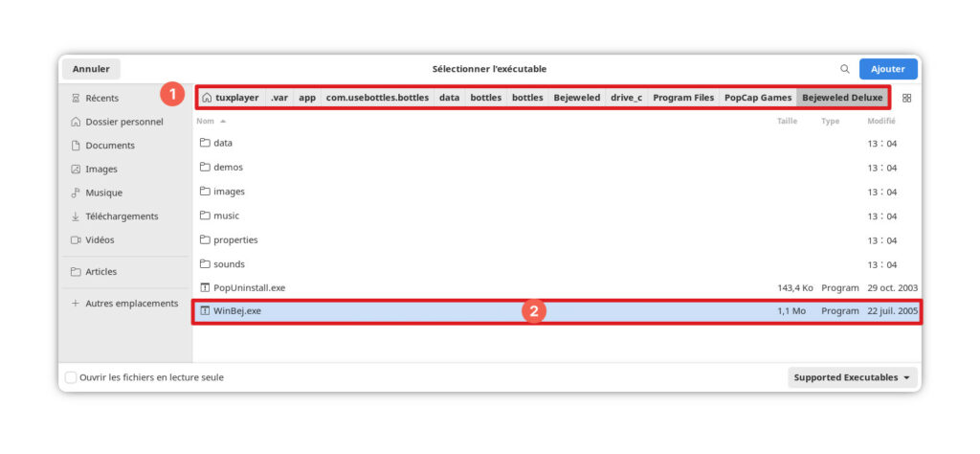The width and height of the screenshot is (980, 454).
Task: Go to Téléchargements in sidebar
Action: click(121, 216)
